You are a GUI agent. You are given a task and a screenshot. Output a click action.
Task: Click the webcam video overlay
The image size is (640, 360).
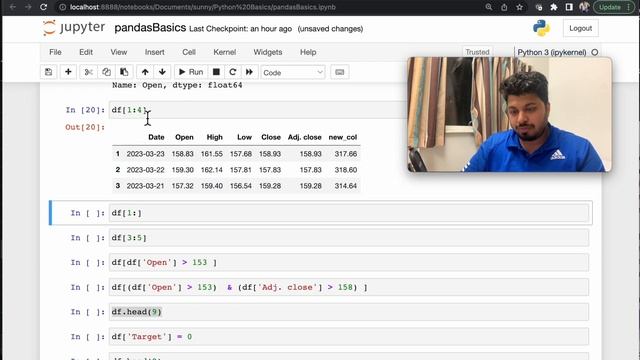509,114
